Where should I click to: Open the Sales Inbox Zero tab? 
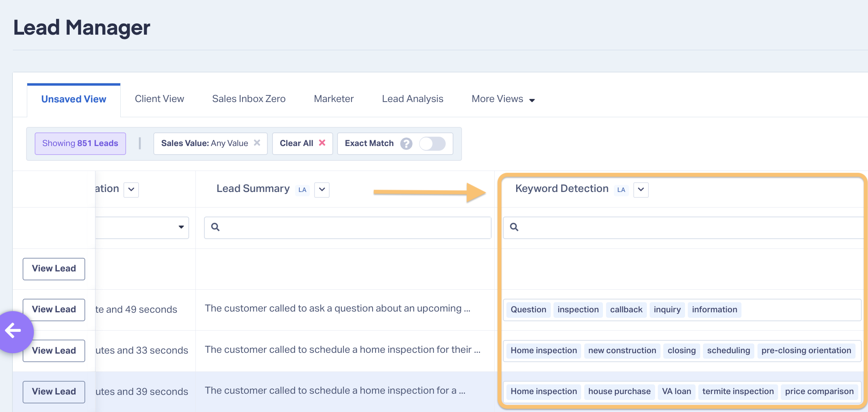pyautogui.click(x=249, y=99)
